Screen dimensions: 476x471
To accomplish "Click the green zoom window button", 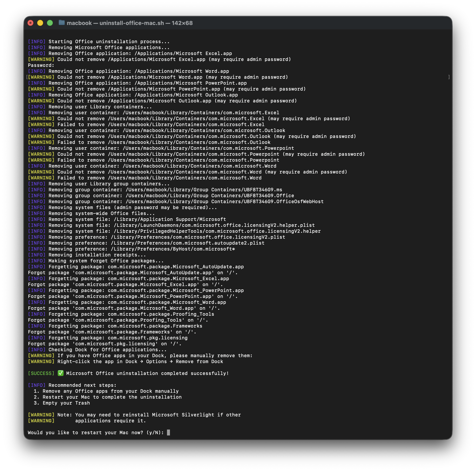I will click(x=50, y=23).
